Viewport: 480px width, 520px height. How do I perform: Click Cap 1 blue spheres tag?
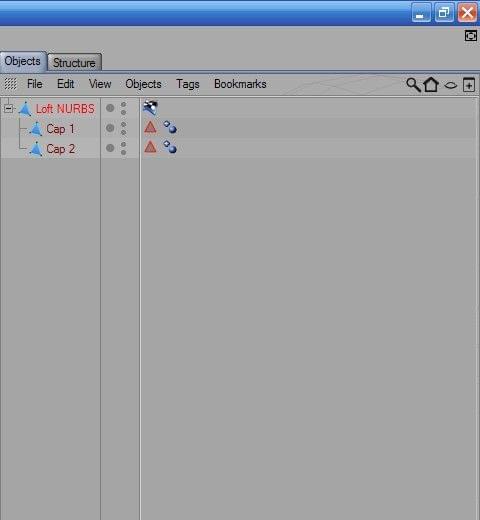(x=170, y=127)
